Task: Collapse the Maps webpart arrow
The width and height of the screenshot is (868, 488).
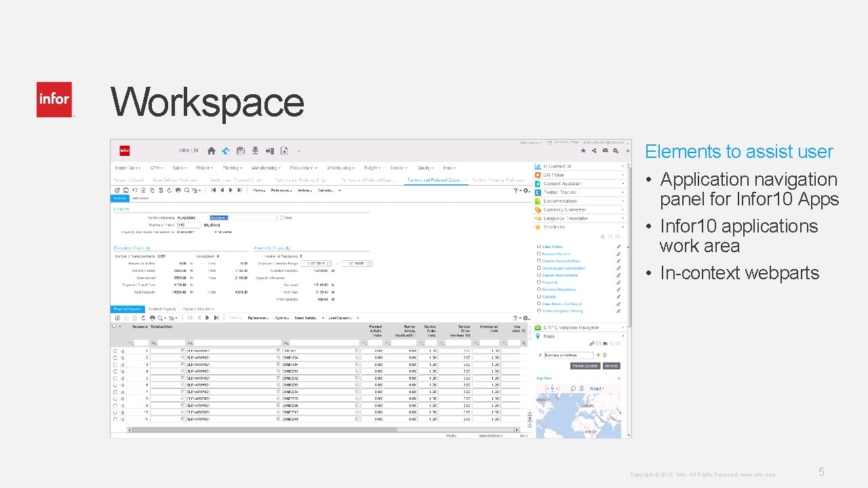Action: [623, 336]
